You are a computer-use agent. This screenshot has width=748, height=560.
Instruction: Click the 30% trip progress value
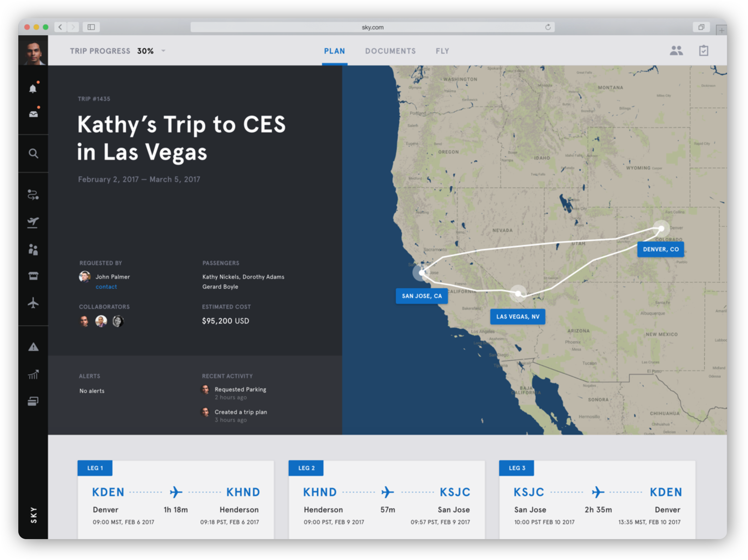click(x=145, y=51)
